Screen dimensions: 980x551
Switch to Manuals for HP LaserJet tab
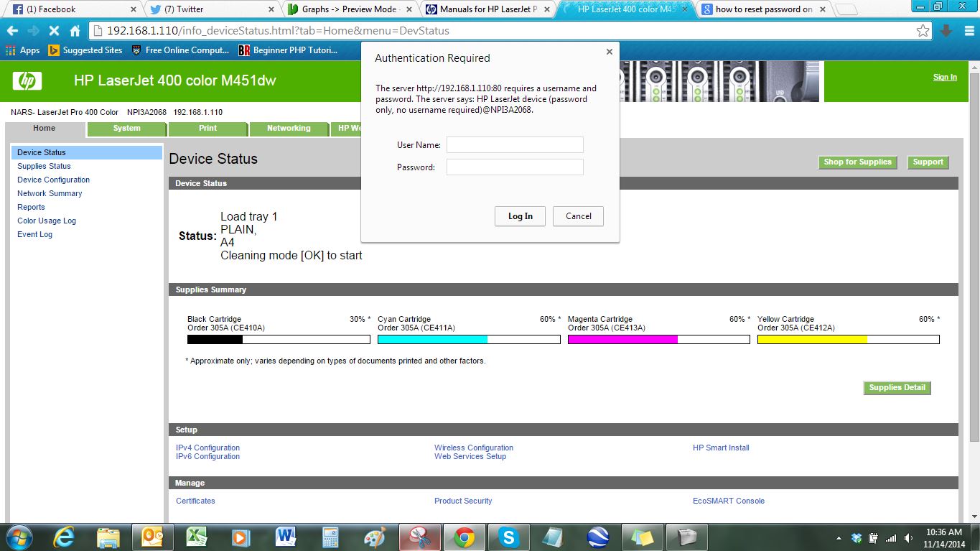coord(486,9)
